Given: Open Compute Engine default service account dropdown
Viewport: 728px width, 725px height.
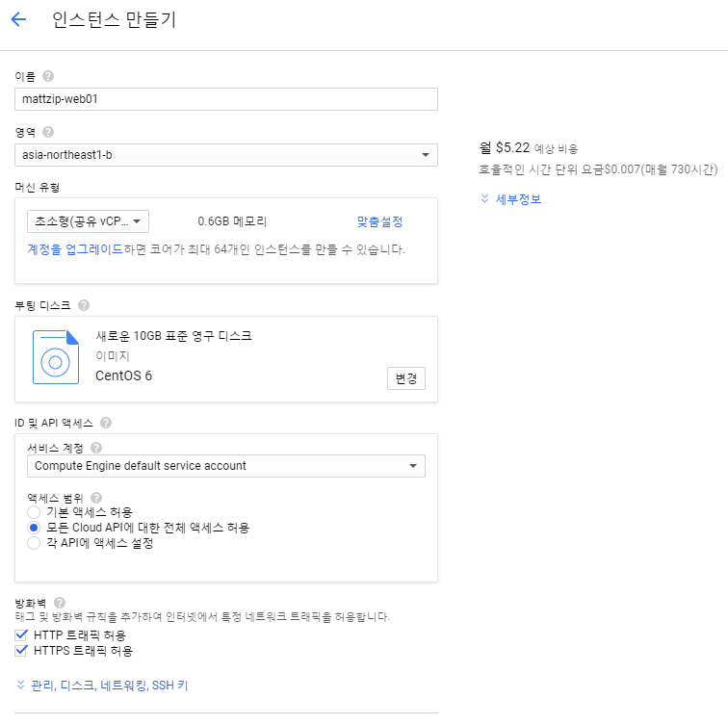Looking at the screenshot, I should 226,466.
